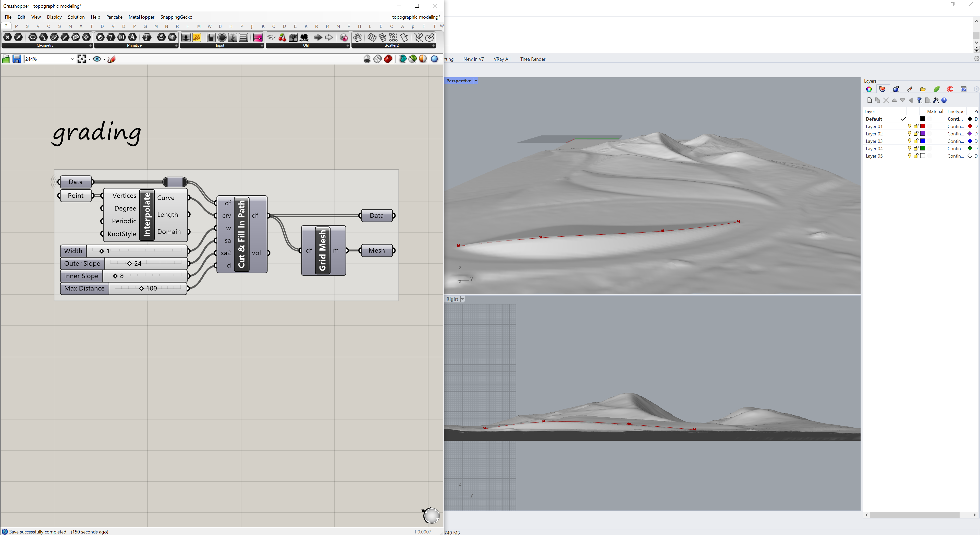
Task: Toggle Layer 01 visibility light bulb
Action: point(909,126)
